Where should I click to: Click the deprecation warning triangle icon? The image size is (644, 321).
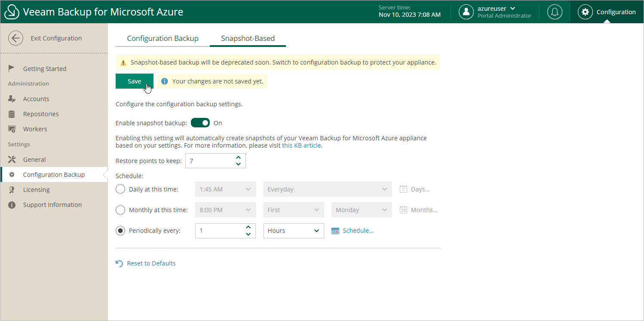point(123,62)
